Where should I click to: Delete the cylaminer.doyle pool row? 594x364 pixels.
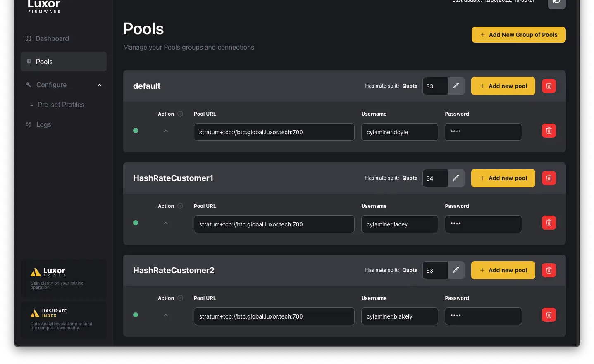[x=549, y=131]
